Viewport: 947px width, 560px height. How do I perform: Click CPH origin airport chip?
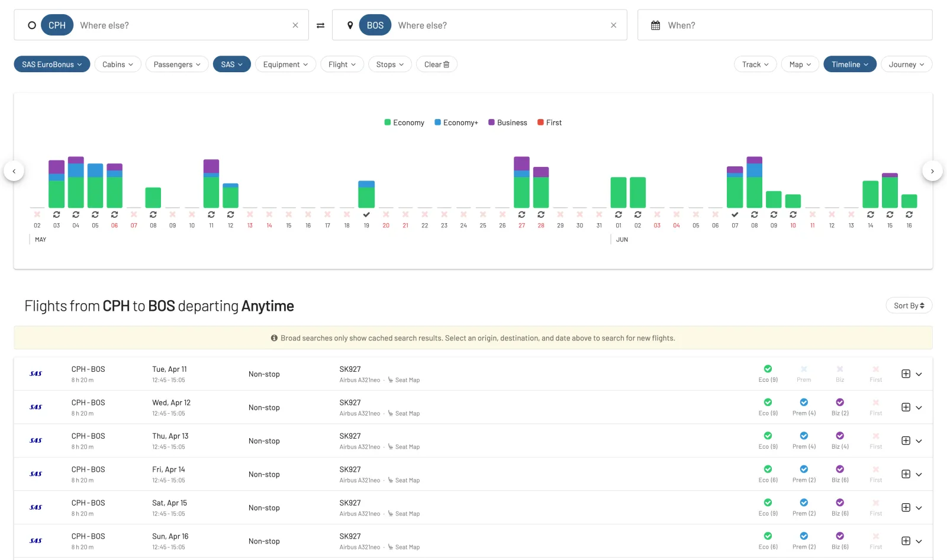tap(57, 25)
